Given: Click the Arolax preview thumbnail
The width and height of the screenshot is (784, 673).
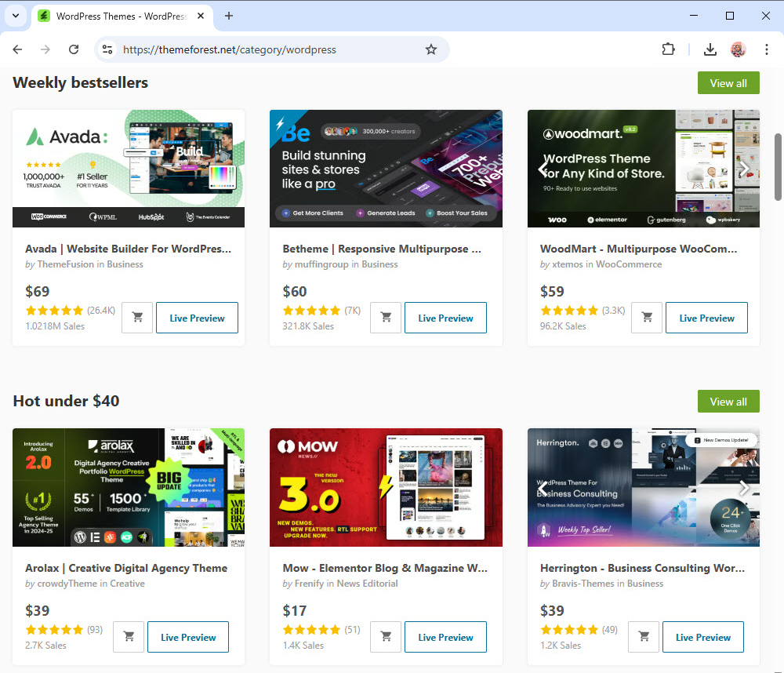Looking at the screenshot, I should click(129, 487).
